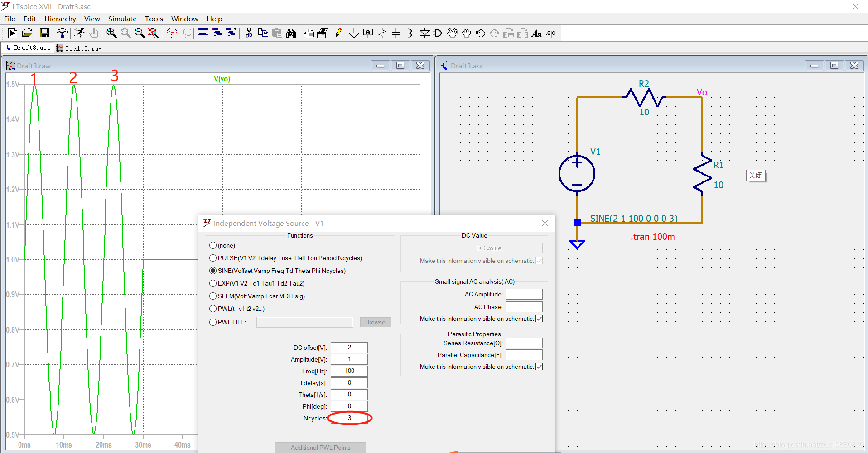Image resolution: width=868 pixels, height=453 pixels.
Task: Switch to the Draft3.raw tab
Action: coord(80,48)
